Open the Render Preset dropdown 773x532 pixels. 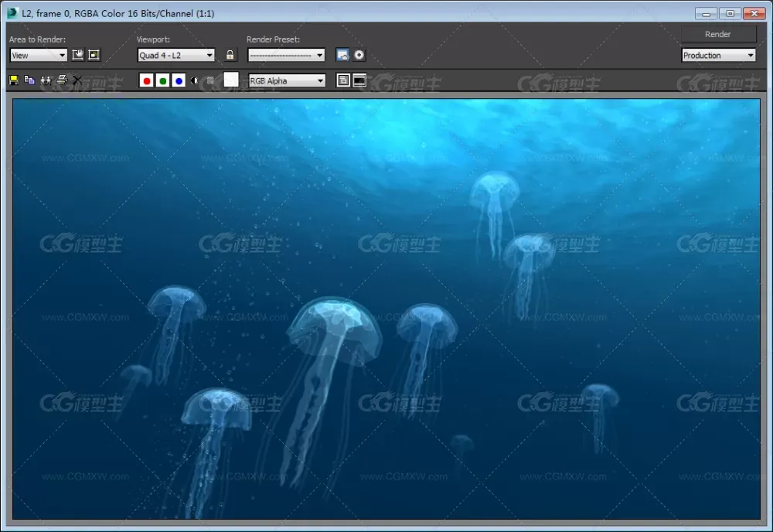click(287, 55)
